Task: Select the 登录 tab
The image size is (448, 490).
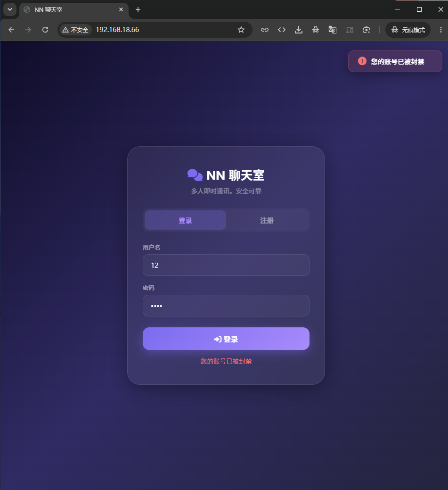Action: 185,220
